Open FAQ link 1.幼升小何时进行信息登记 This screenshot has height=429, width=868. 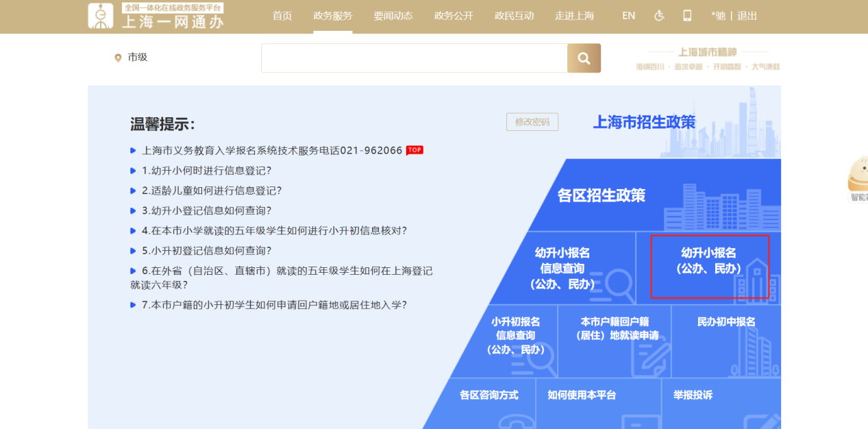(206, 171)
